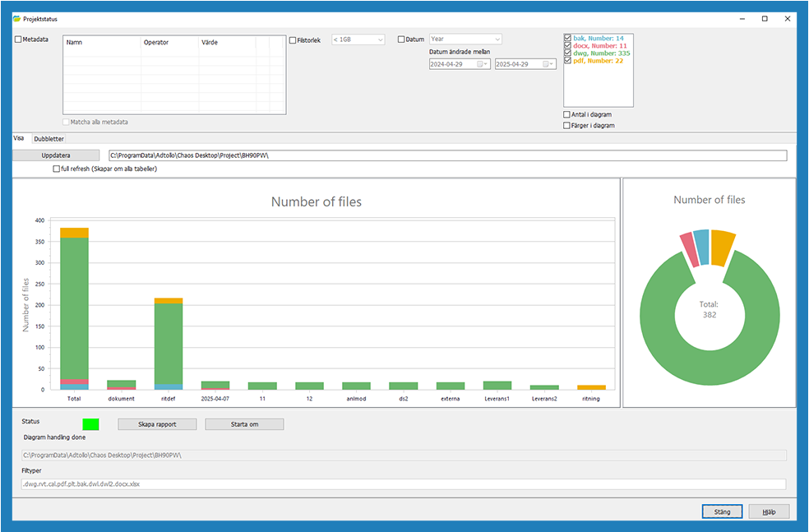Tick the full refresh checkbox
The height and width of the screenshot is (532, 809).
point(56,169)
